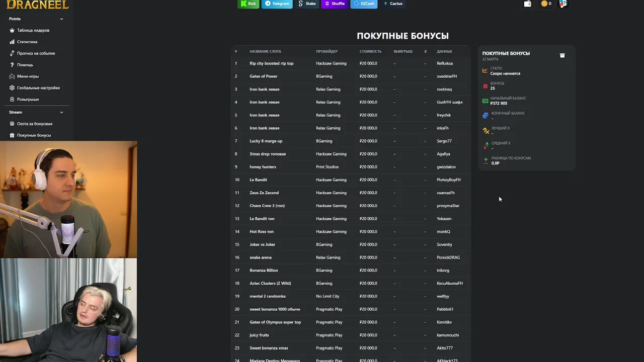Click the target icon beside Охота за бонусами

tap(12, 124)
